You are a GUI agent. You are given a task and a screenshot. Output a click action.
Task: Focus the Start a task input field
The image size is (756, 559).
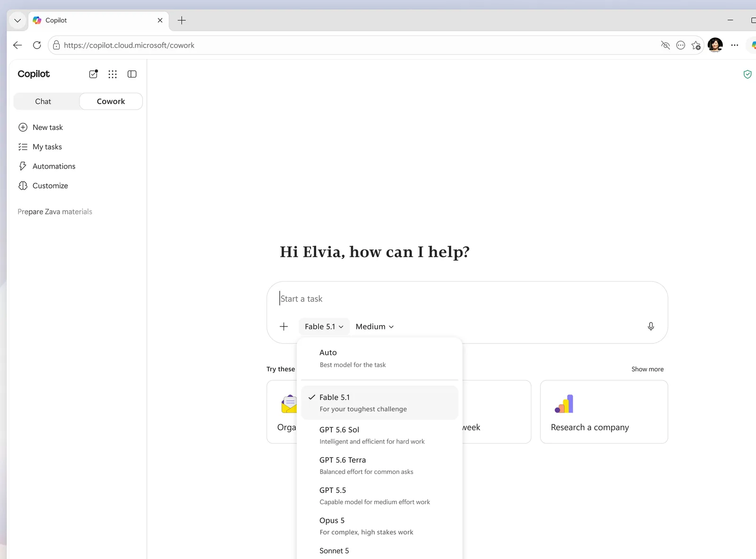coord(467,299)
